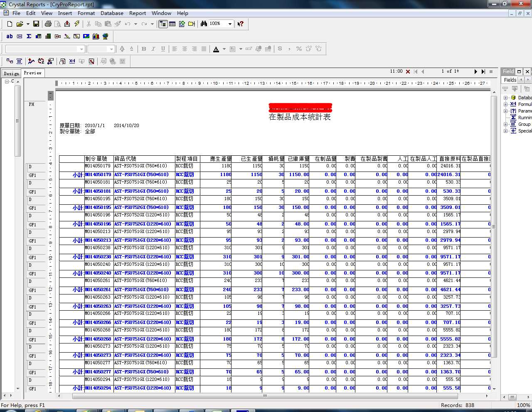The width and height of the screenshot is (532, 412).
Task: Close current view with red X
Action: (408, 71)
